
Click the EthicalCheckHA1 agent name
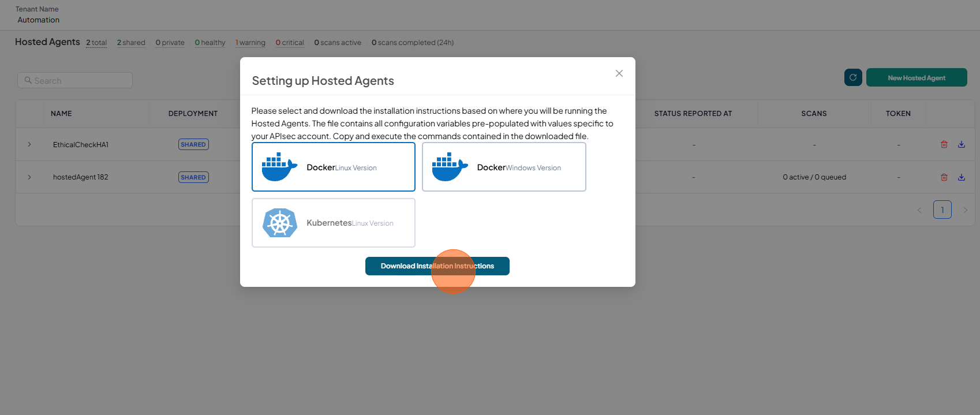click(x=81, y=145)
